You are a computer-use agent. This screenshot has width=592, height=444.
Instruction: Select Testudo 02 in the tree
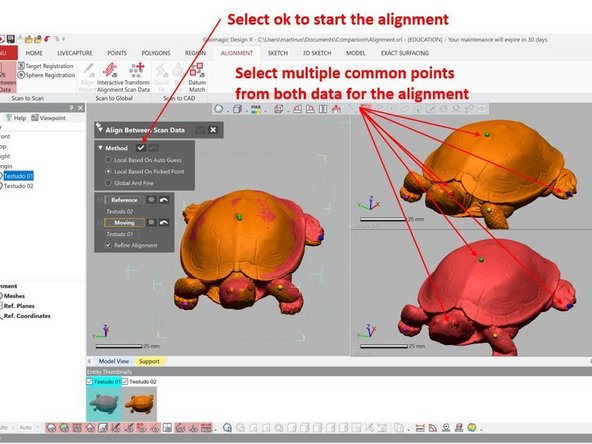point(18,186)
